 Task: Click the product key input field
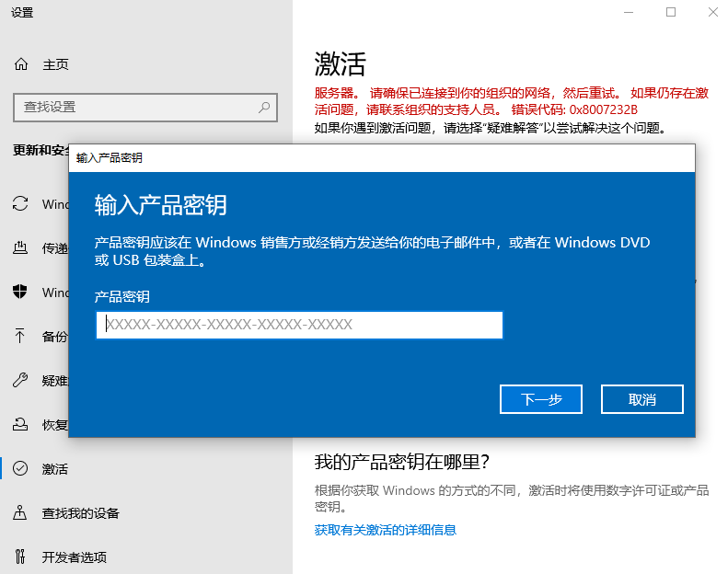(299, 325)
